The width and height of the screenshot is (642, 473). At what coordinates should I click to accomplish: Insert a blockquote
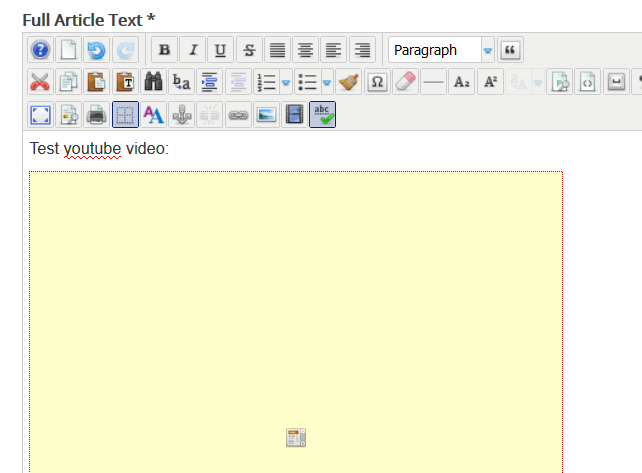(510, 50)
